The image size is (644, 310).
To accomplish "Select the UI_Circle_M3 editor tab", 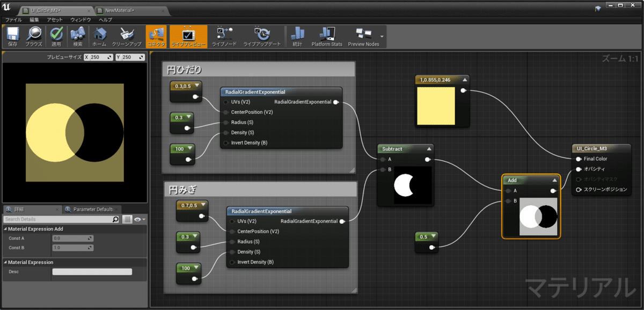I will click(x=45, y=11).
